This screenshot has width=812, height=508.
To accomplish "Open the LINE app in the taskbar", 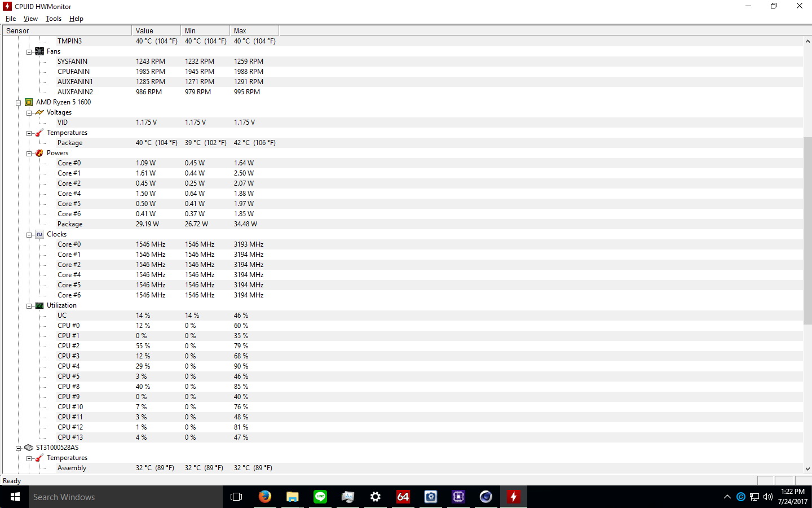I will [320, 497].
